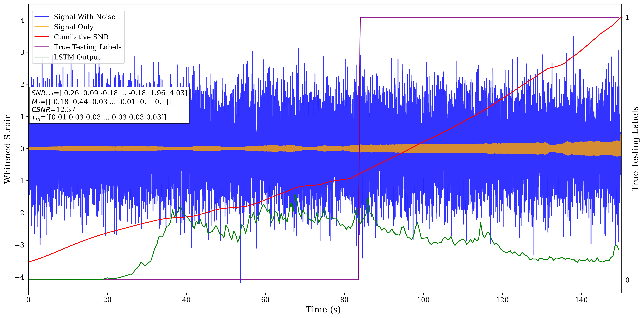Select the 'Cumilative SNR' legend text

click(x=81, y=37)
